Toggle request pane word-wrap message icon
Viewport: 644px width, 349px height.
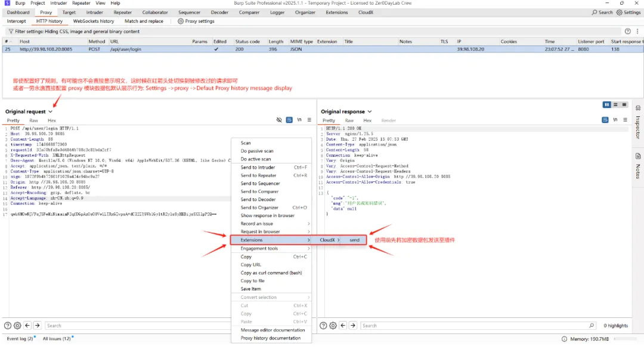289,120
